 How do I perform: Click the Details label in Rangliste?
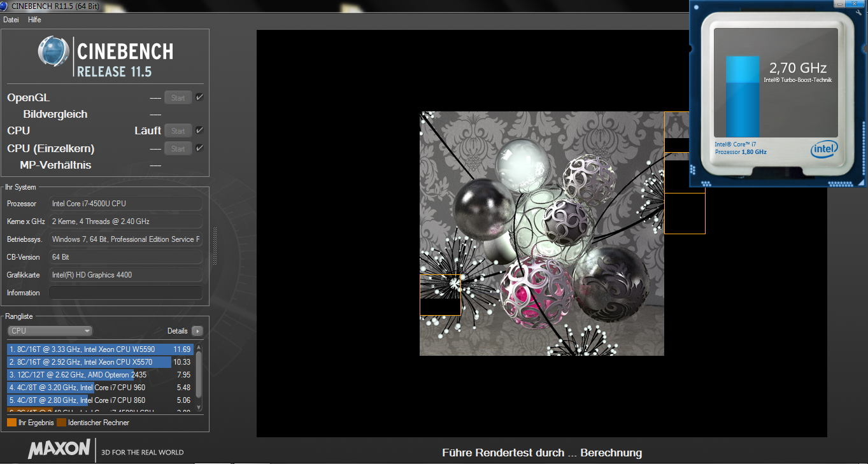pos(178,331)
